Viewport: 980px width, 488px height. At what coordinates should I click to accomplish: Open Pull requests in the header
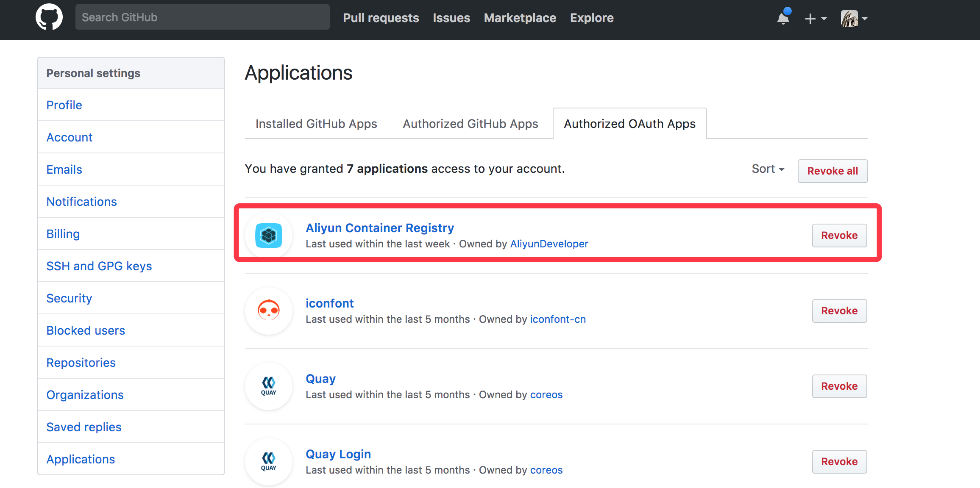pyautogui.click(x=381, y=18)
